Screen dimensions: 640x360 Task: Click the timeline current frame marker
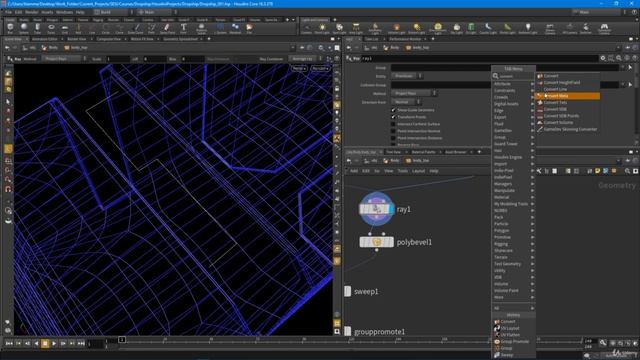point(122,340)
